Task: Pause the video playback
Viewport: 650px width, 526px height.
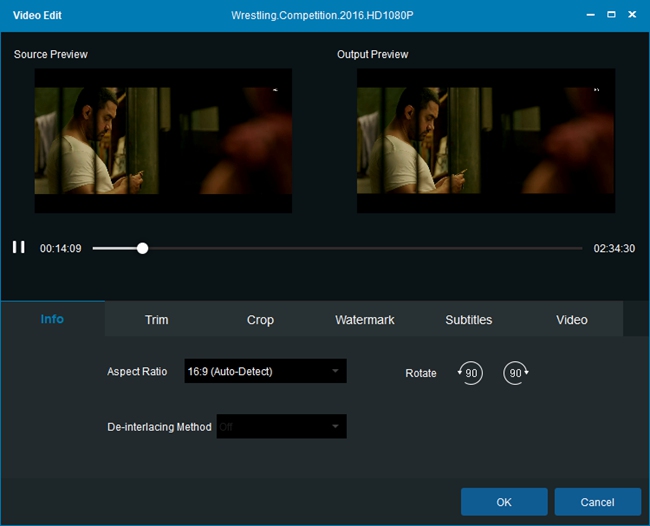Action: [x=18, y=247]
